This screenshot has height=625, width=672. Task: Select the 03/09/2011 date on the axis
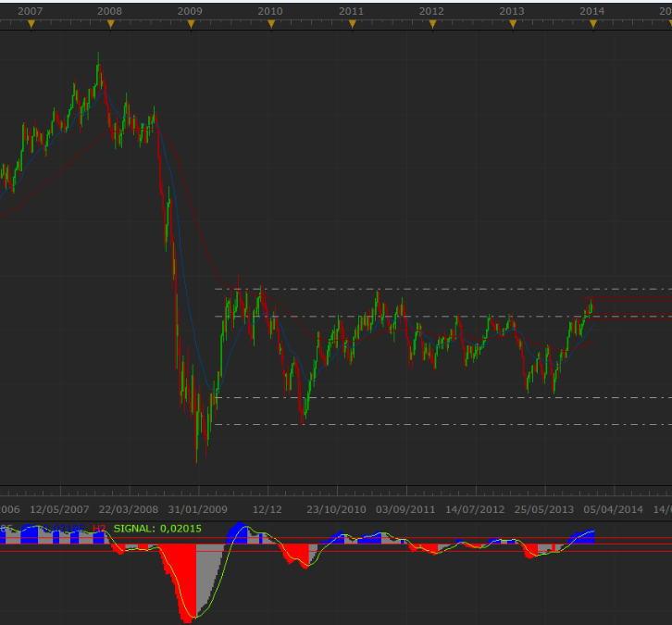[x=405, y=509]
